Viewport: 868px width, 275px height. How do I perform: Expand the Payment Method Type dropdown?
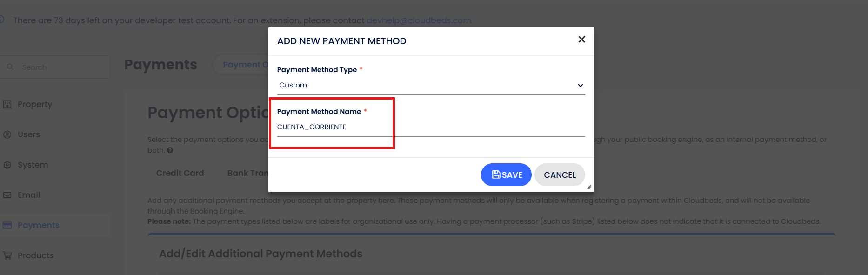[x=431, y=85]
